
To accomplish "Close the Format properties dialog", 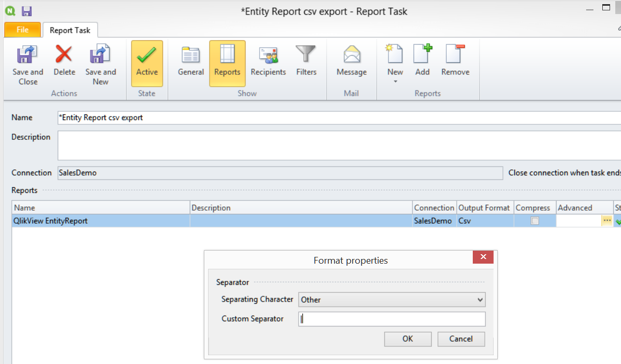I will click(x=483, y=257).
